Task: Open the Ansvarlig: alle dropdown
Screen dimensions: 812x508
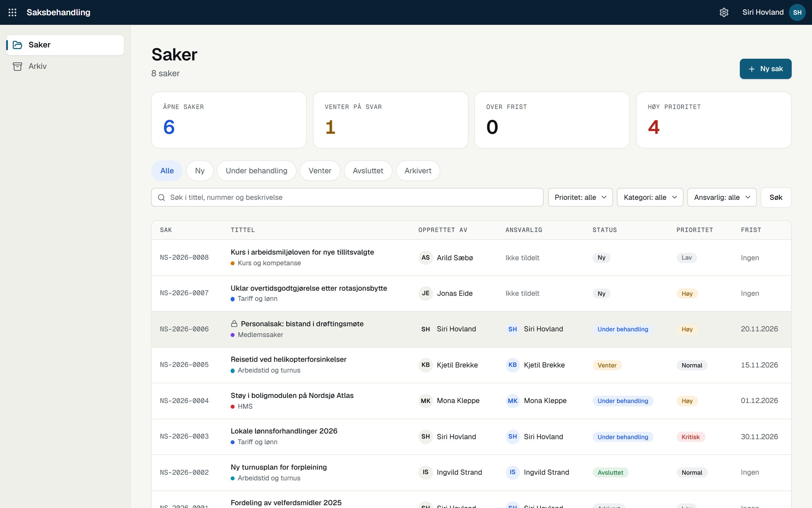Action: (722, 197)
